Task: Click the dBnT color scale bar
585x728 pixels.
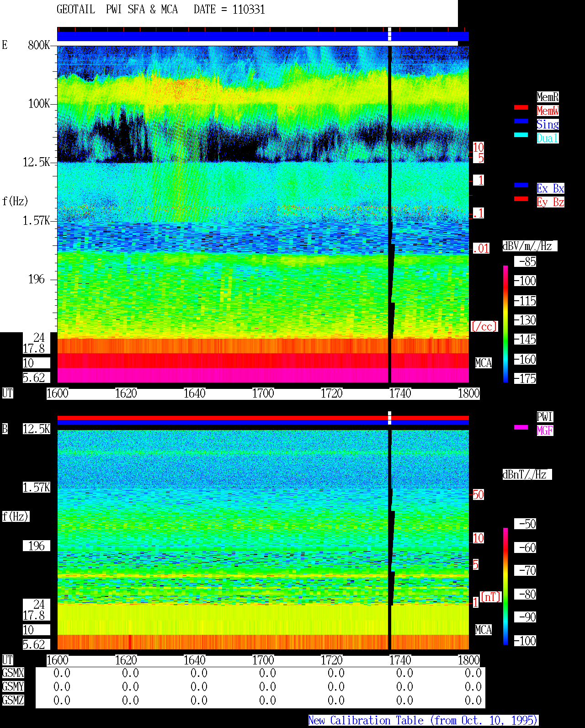Action: click(x=505, y=586)
